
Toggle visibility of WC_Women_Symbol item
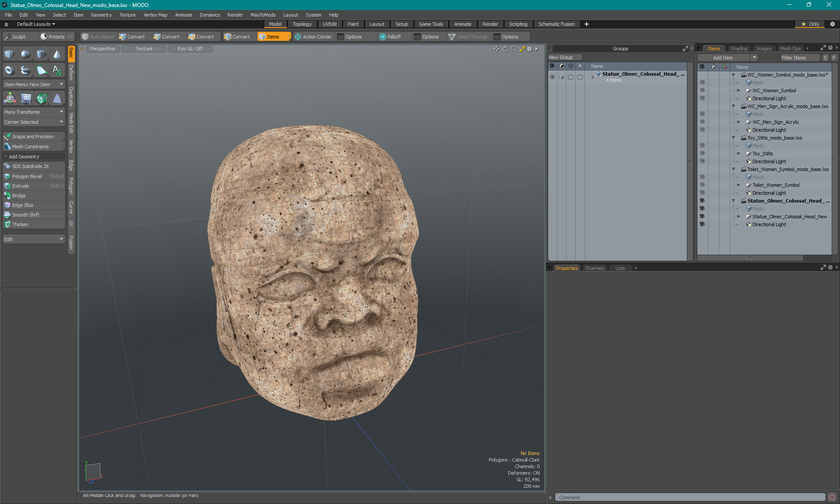pyautogui.click(x=702, y=91)
